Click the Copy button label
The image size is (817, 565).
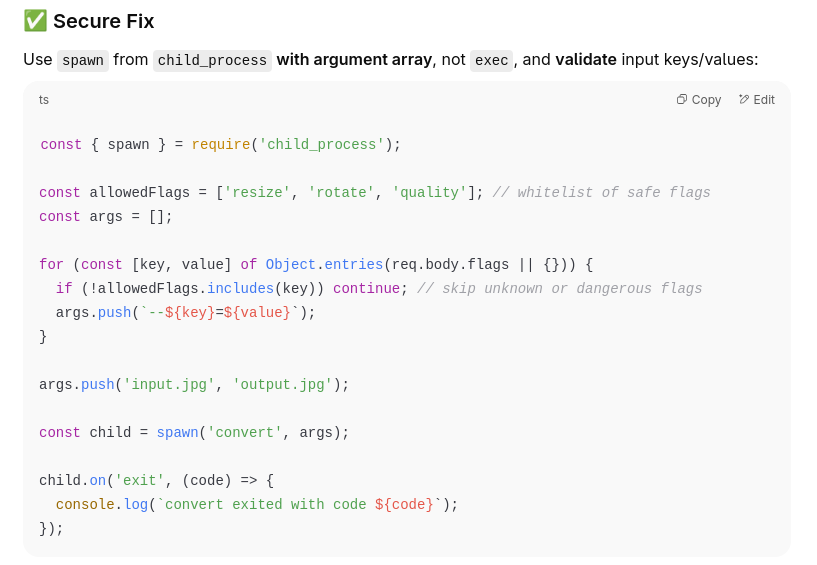706,100
